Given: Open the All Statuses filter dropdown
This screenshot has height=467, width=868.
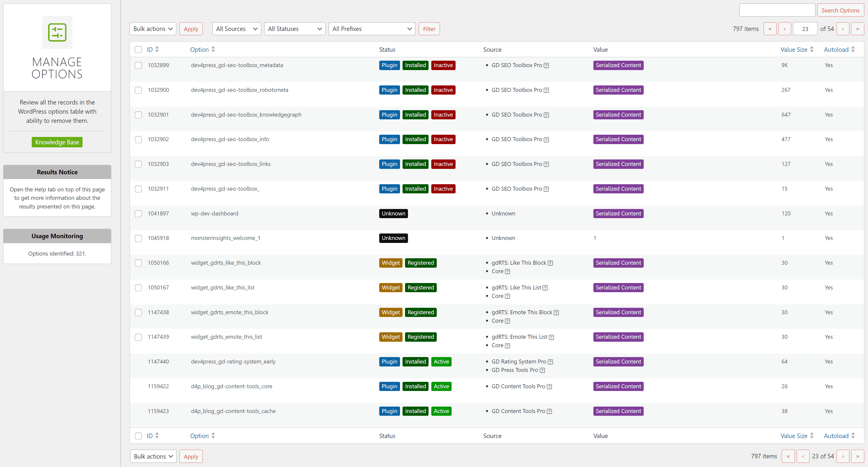Looking at the screenshot, I should tap(295, 29).
